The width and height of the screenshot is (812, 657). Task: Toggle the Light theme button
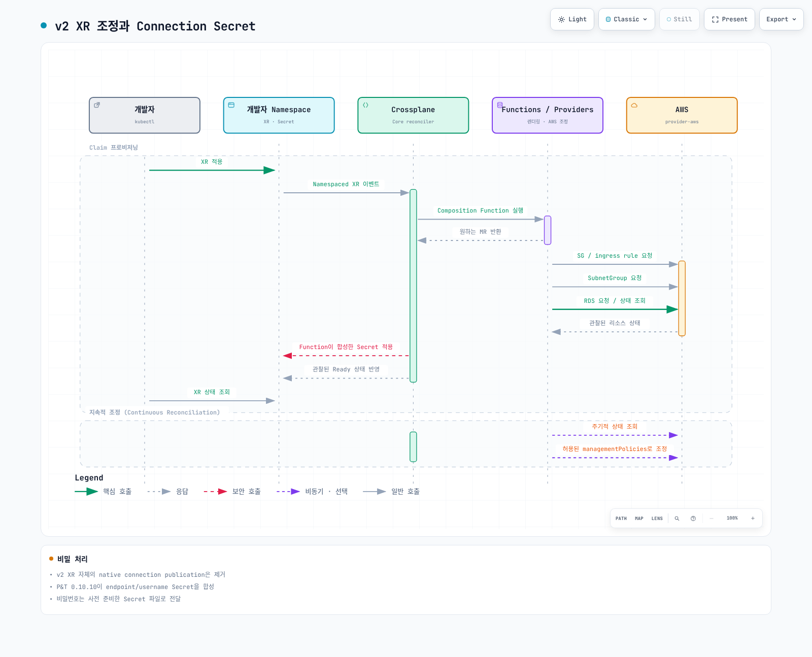coord(572,19)
